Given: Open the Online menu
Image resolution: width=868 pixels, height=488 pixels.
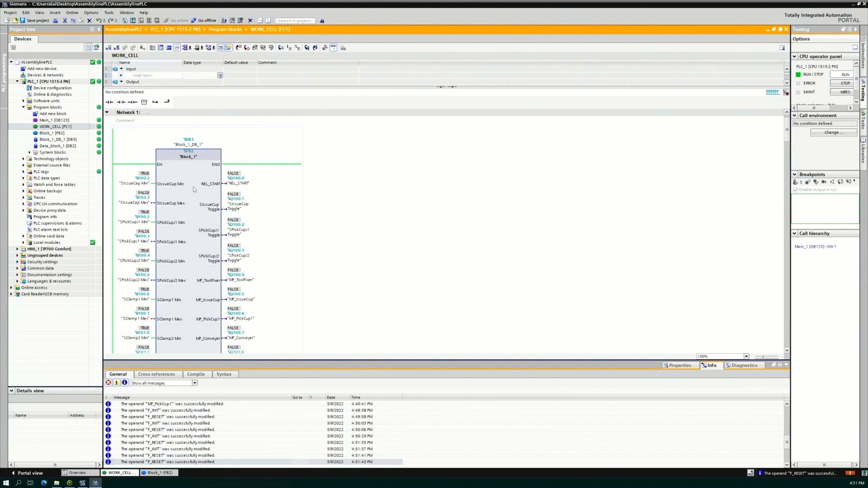Looking at the screenshot, I should click(x=72, y=13).
